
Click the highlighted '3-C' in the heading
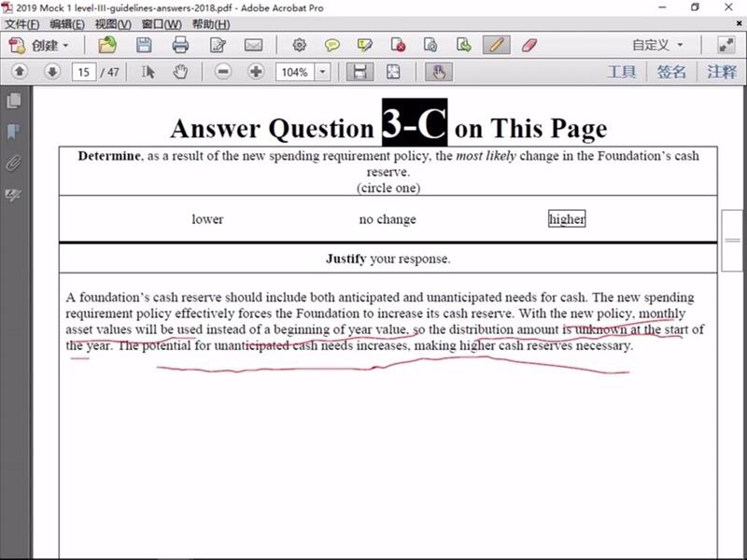click(414, 122)
